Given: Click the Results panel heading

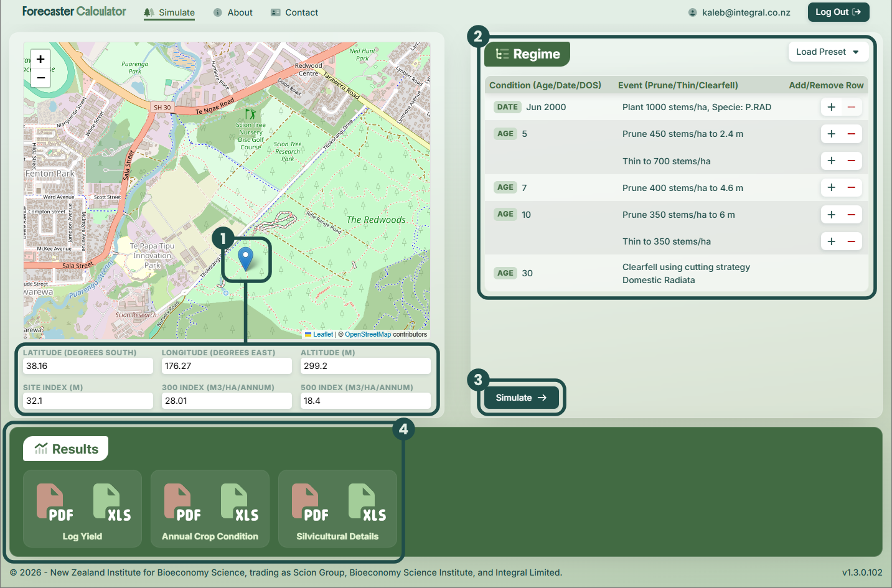Looking at the screenshot, I should tap(66, 449).
